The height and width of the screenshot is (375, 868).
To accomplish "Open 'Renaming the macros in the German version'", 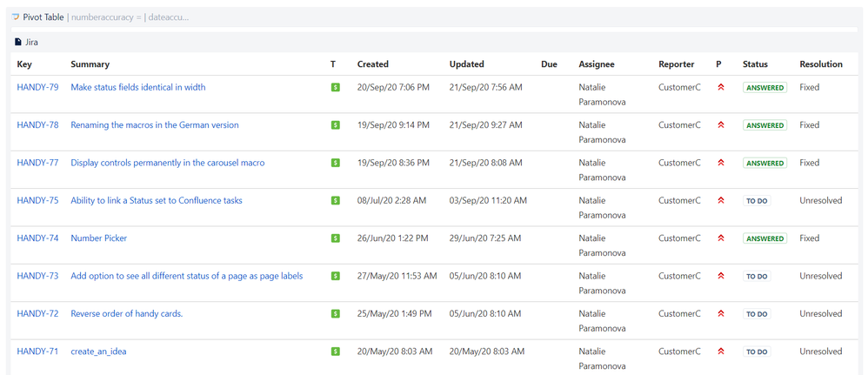I will click(154, 125).
